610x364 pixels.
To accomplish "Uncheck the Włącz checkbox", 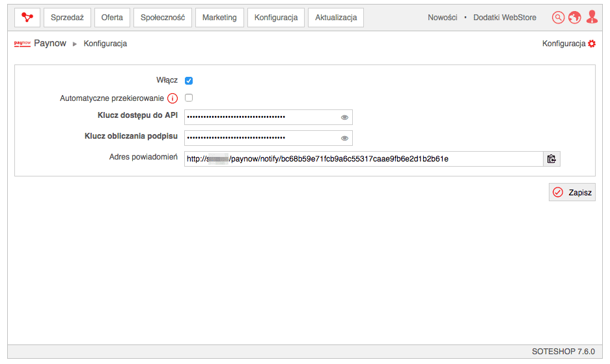I will pos(189,81).
